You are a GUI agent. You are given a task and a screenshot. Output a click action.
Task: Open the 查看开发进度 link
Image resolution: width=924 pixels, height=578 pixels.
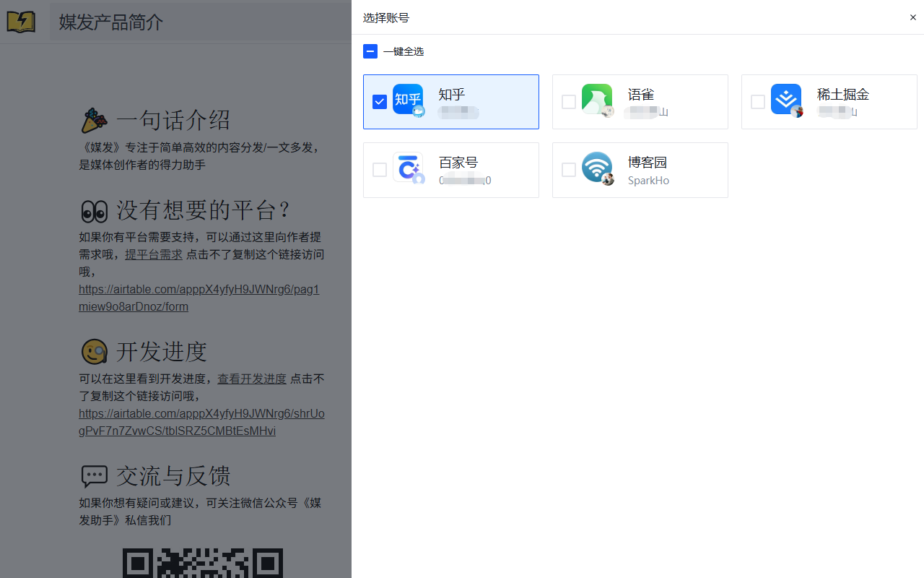(251, 379)
